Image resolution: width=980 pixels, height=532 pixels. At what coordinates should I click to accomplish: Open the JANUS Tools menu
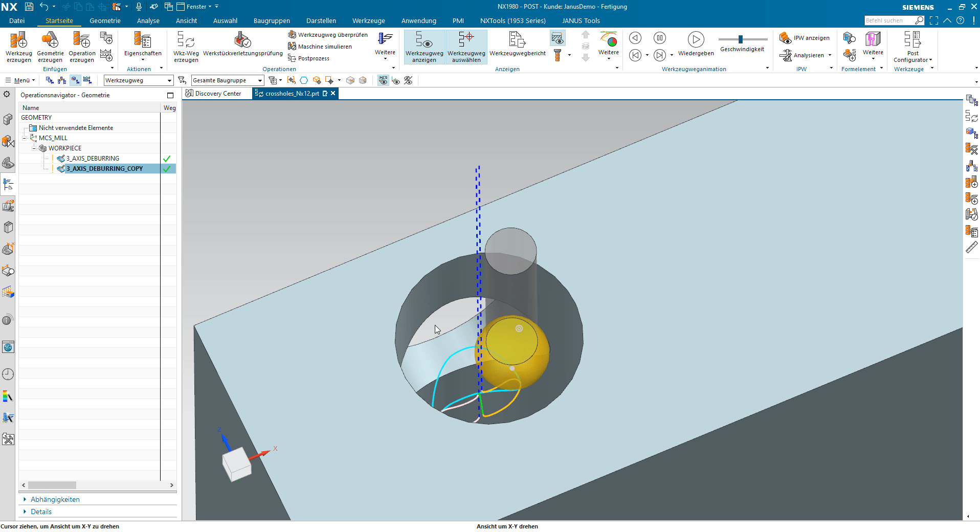(x=581, y=20)
